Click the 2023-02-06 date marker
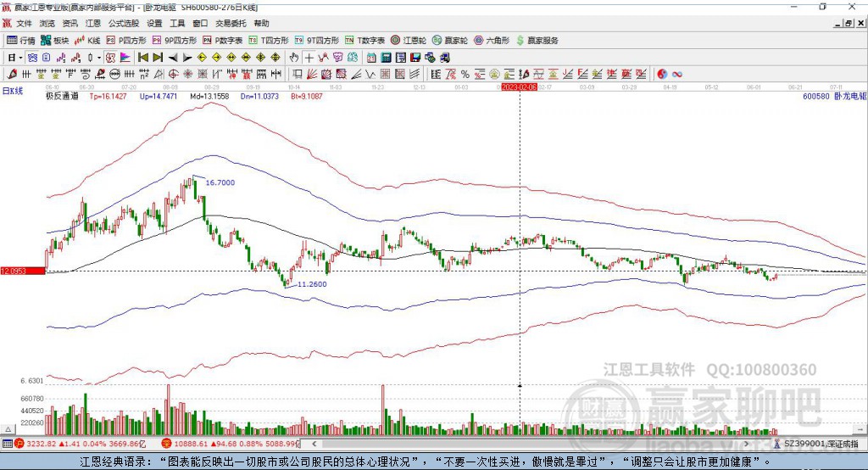Viewport: 868px width, 470px height. [x=520, y=87]
